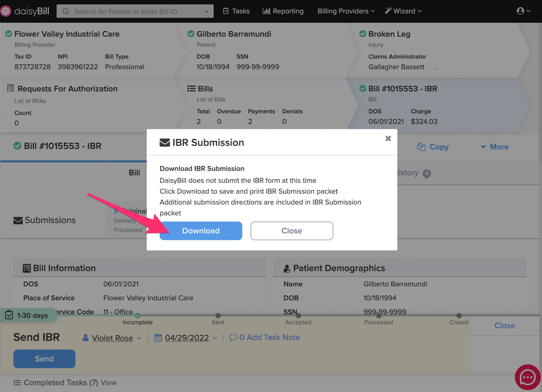Expand the Claims Administrator ellipsis
542x392 pixels.
(436, 68)
